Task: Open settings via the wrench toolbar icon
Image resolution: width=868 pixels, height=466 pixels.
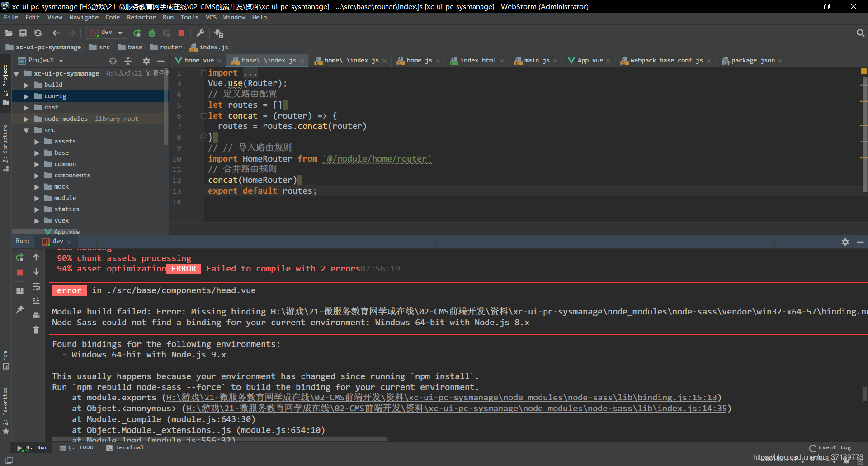Action: (200, 33)
